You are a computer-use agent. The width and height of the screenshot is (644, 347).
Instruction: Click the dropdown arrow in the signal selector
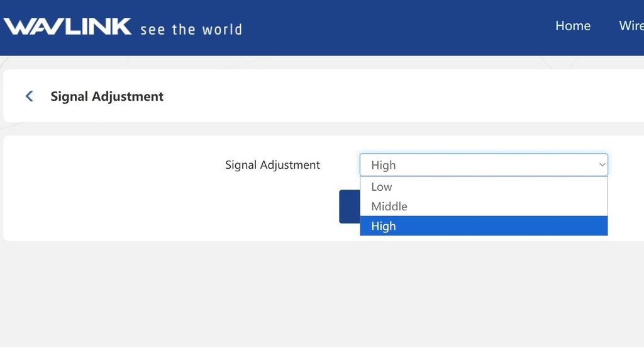click(602, 165)
